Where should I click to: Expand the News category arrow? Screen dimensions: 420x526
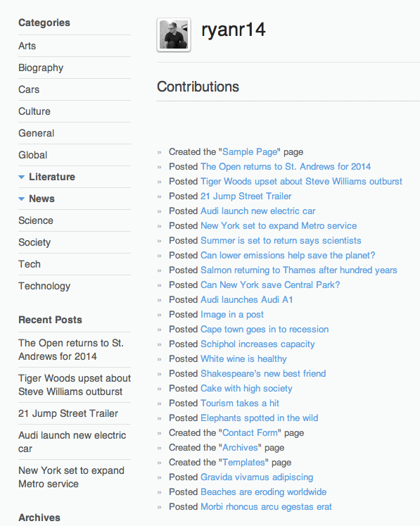[x=21, y=199]
